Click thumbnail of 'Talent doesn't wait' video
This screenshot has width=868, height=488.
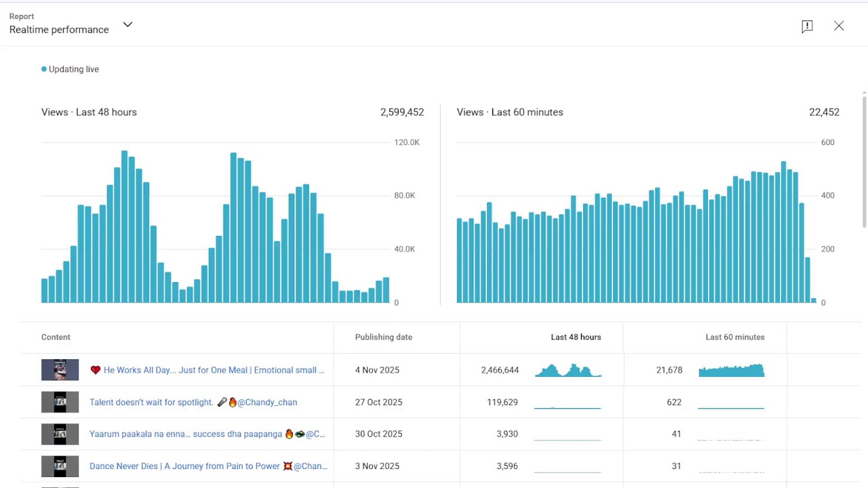point(60,402)
